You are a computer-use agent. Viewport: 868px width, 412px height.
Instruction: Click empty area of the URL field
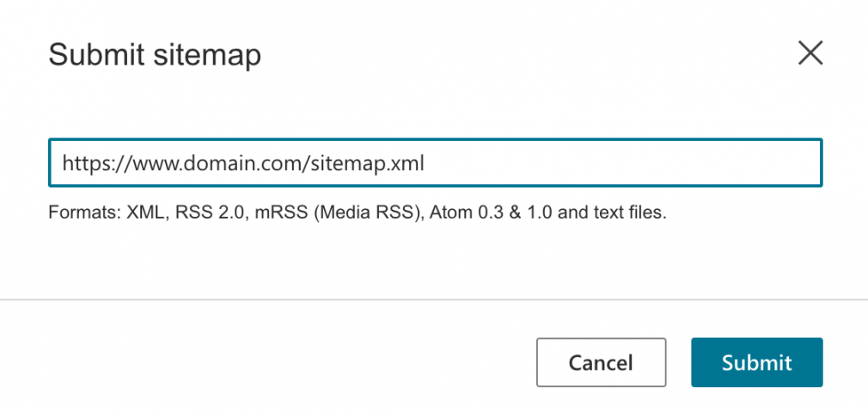(620, 163)
